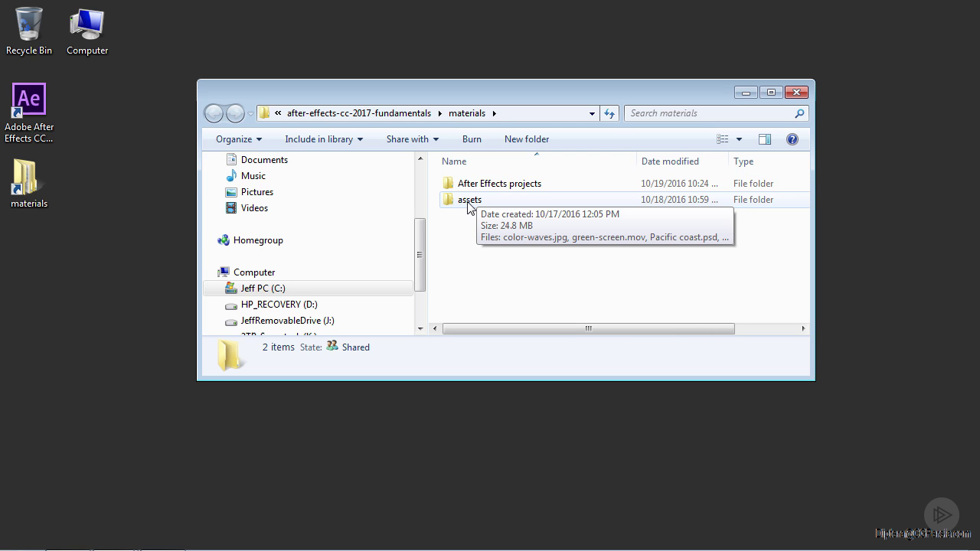The width and height of the screenshot is (980, 551).
Task: Click the materials breadcrumb segment
Action: pyautogui.click(x=467, y=113)
